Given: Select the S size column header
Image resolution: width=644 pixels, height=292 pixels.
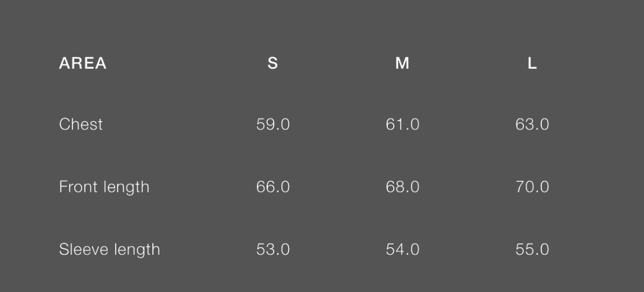Looking at the screenshot, I should pos(273,63).
